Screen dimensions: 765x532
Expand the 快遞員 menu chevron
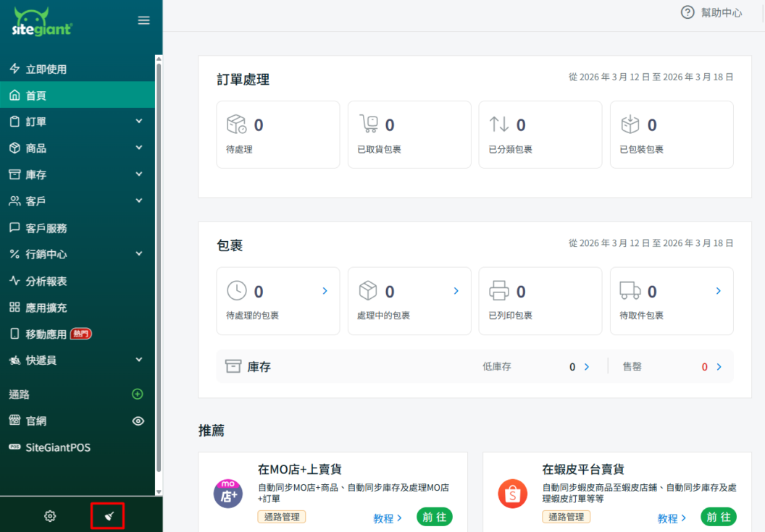[139, 360]
